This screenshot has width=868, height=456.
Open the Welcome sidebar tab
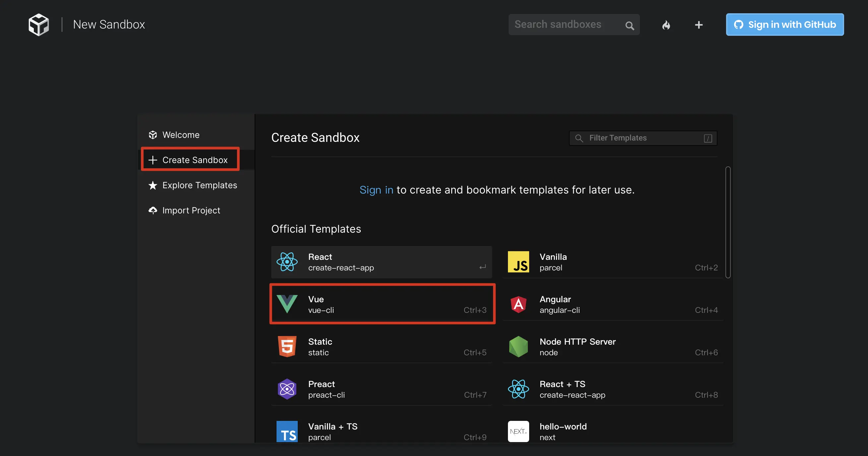tap(181, 135)
